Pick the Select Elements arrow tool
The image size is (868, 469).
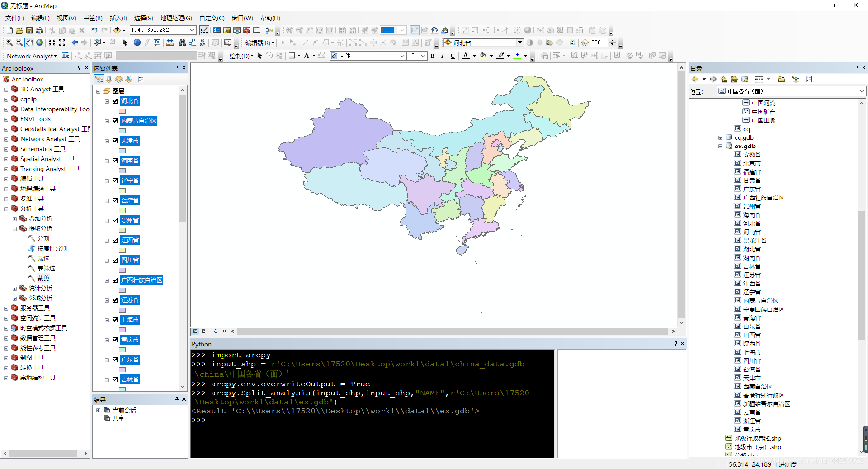(125, 43)
